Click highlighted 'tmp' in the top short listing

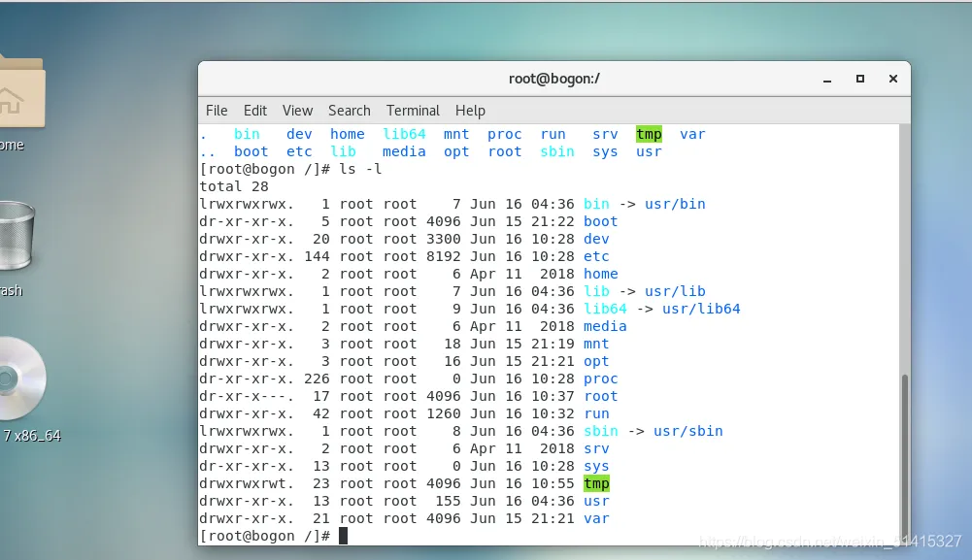coord(649,134)
